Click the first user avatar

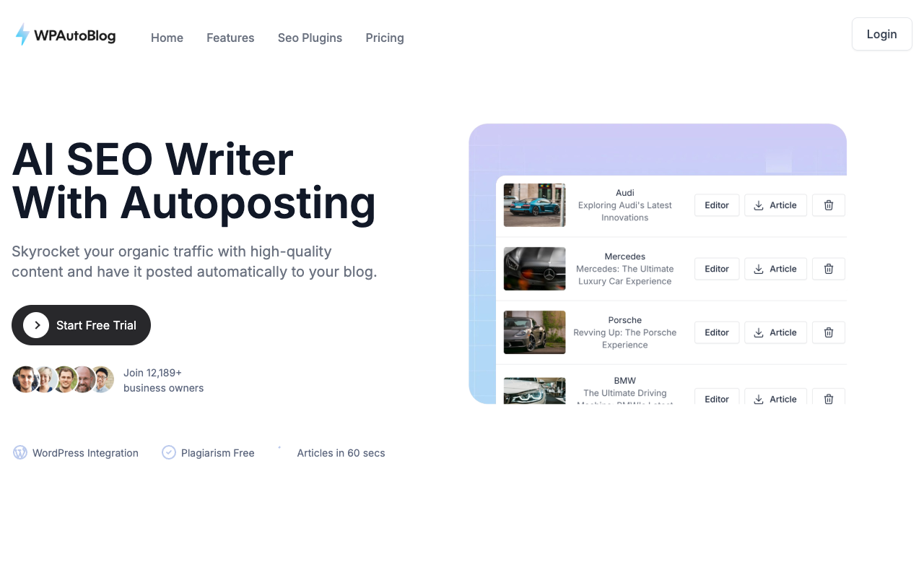pos(25,379)
